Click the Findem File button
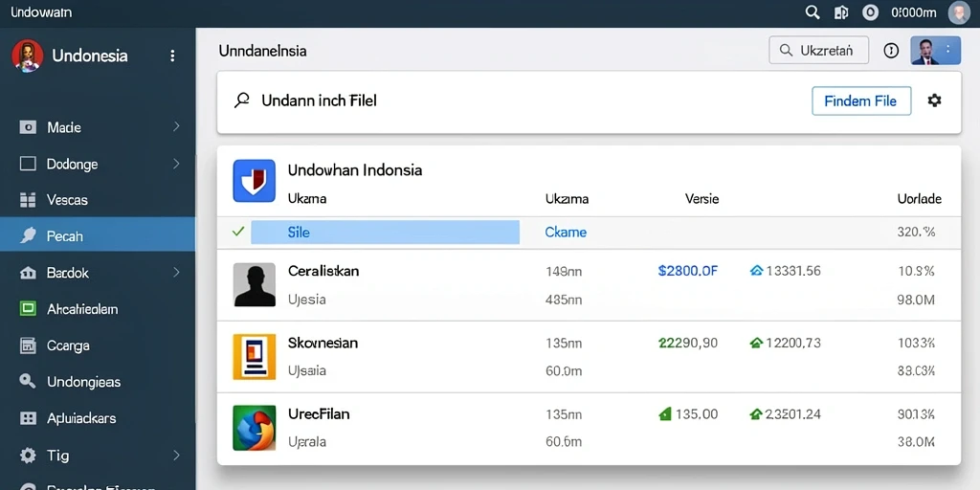 point(861,100)
